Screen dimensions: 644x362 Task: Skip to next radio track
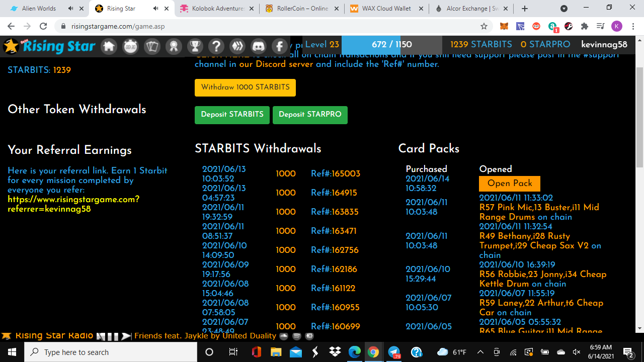pyautogui.click(x=126, y=336)
